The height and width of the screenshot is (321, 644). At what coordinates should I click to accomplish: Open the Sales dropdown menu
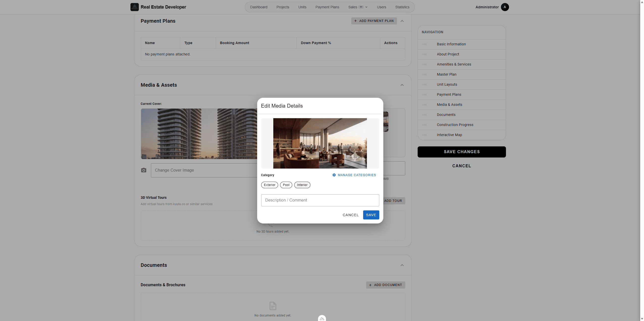pos(358,7)
